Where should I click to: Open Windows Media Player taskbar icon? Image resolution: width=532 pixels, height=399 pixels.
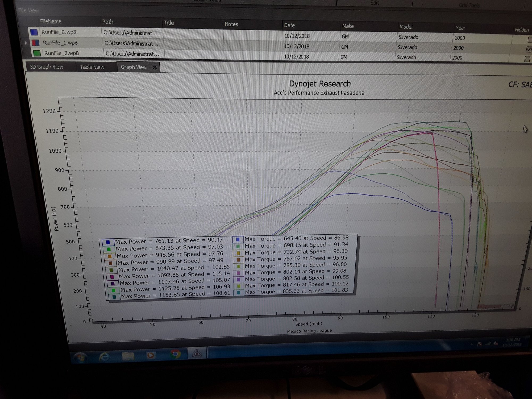coord(151,355)
